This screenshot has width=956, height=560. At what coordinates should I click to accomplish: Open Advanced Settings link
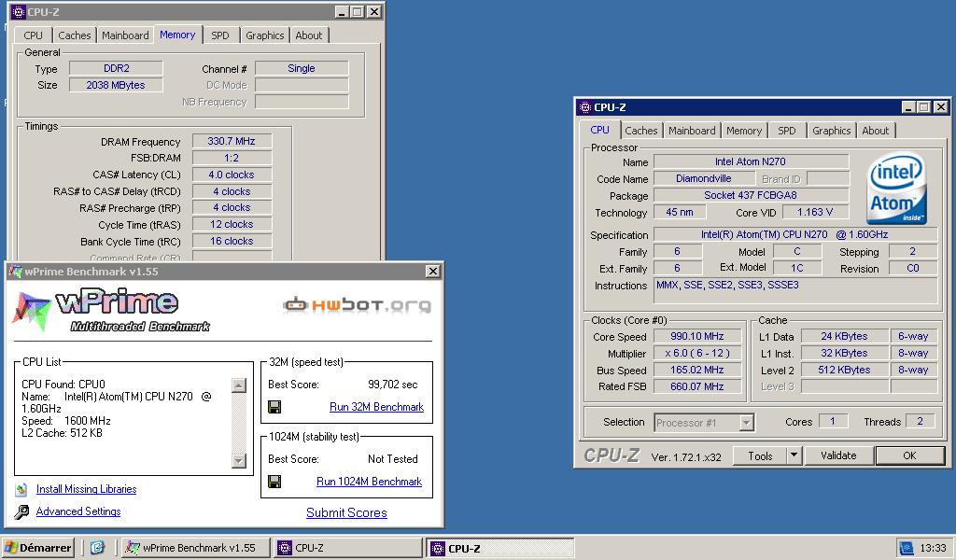coord(78,511)
